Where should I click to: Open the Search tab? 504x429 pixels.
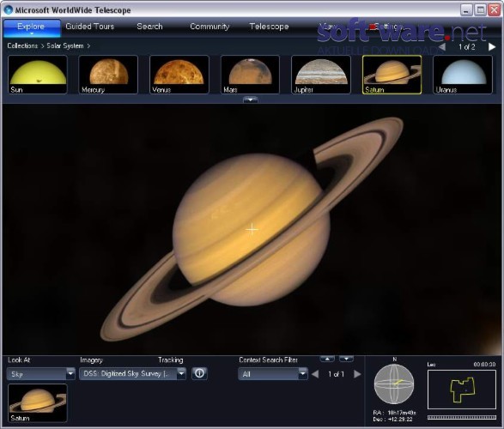[149, 27]
